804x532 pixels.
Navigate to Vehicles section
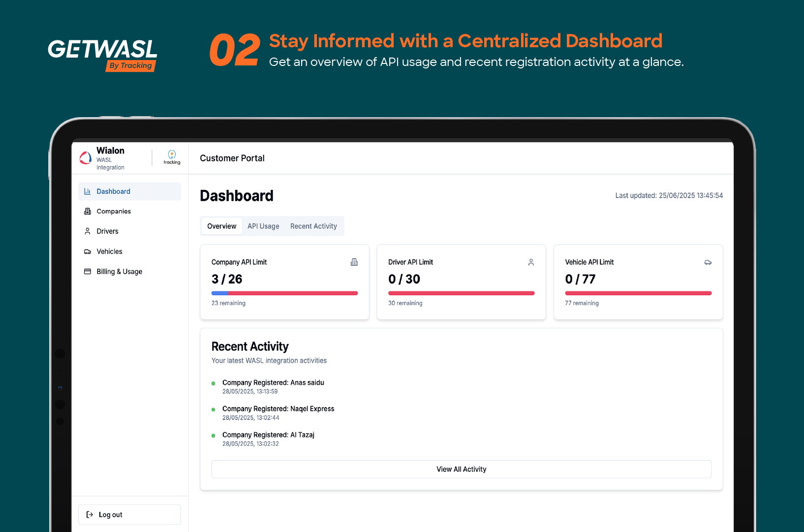129,251
